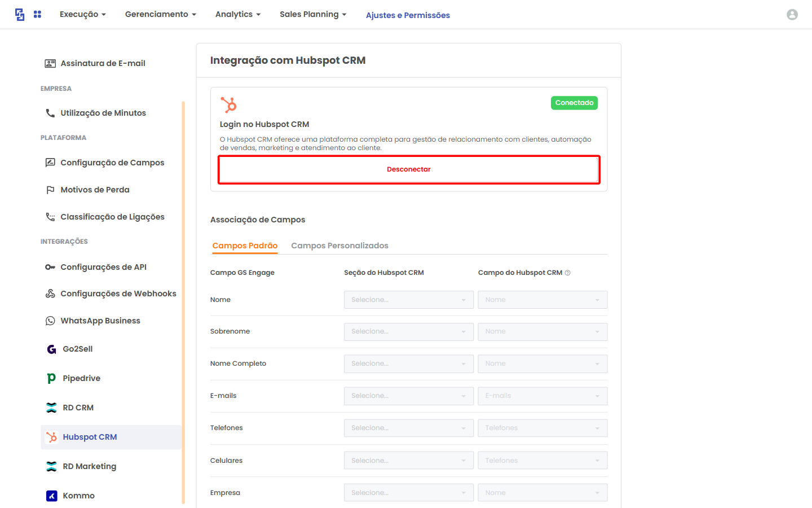Screen dimensions: 812x508
Task: Click the Conectado status badge
Action: coord(574,103)
